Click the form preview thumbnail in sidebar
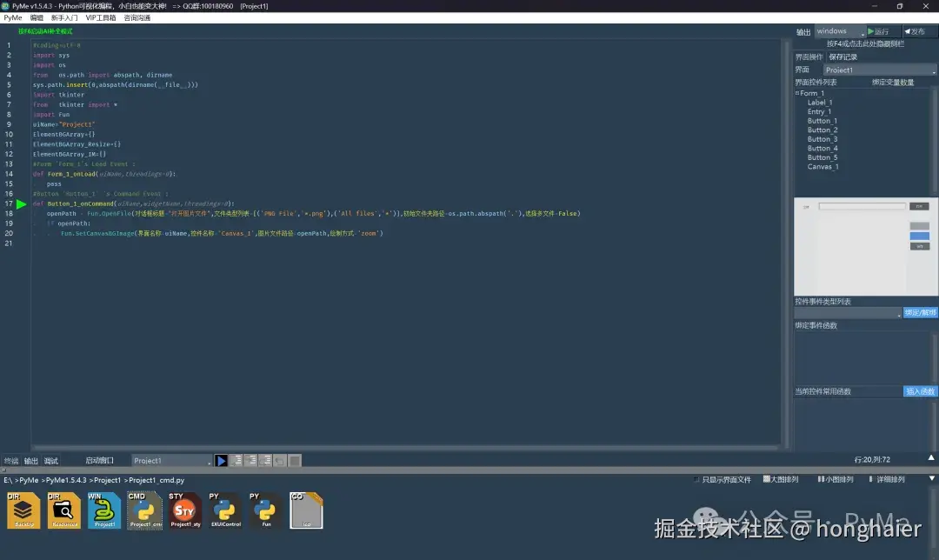Viewport: 939px width, 560px height. click(x=865, y=246)
